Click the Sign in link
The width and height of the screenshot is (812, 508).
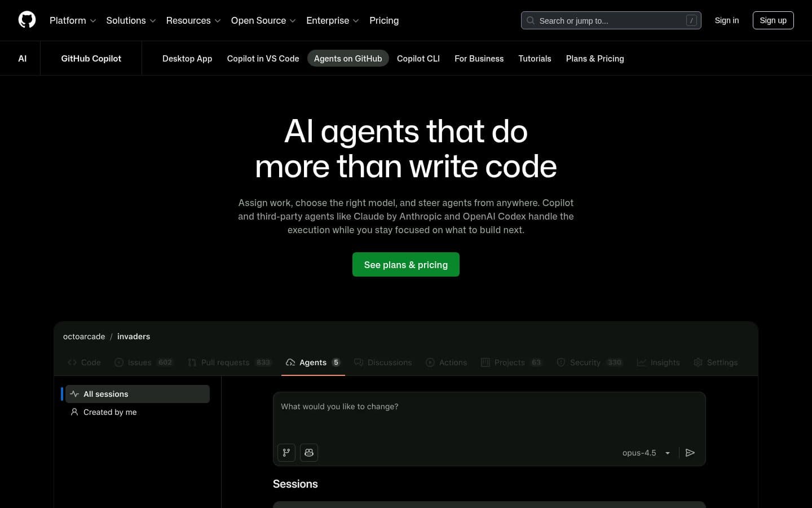727,20
